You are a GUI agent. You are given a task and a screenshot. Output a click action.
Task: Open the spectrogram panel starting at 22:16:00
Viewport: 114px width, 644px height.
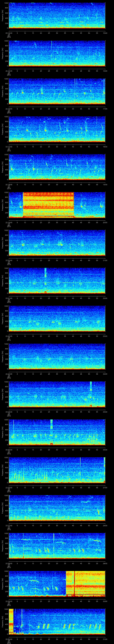57,91
